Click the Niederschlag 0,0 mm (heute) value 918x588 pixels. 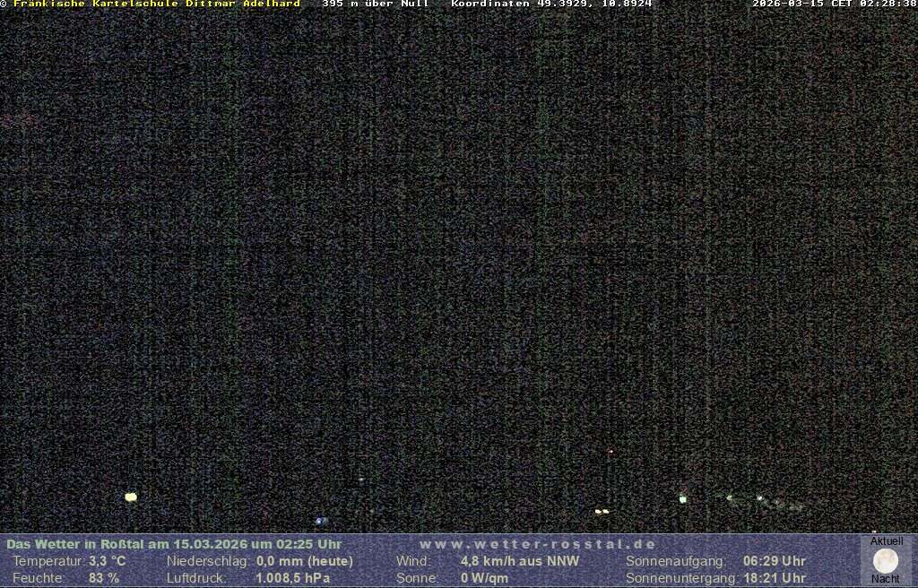(x=305, y=561)
